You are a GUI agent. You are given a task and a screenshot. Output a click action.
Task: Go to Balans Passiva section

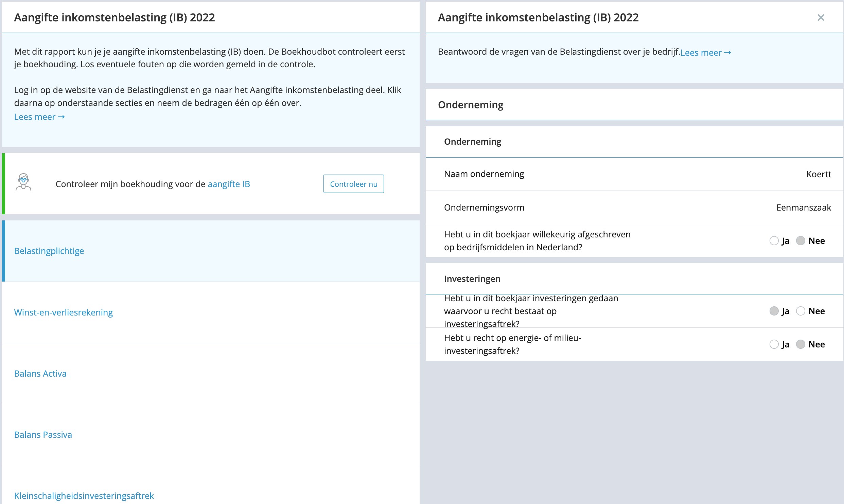tap(43, 435)
